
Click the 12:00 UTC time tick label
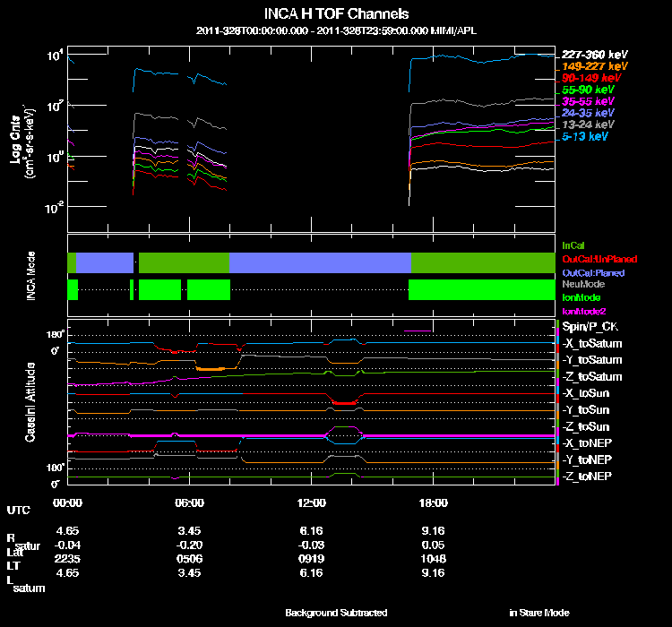coord(311,502)
